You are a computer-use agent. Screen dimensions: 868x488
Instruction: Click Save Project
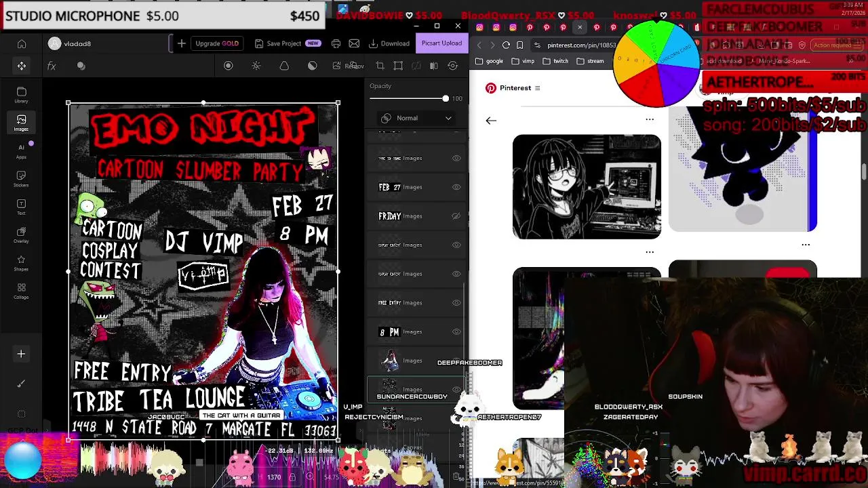point(288,43)
